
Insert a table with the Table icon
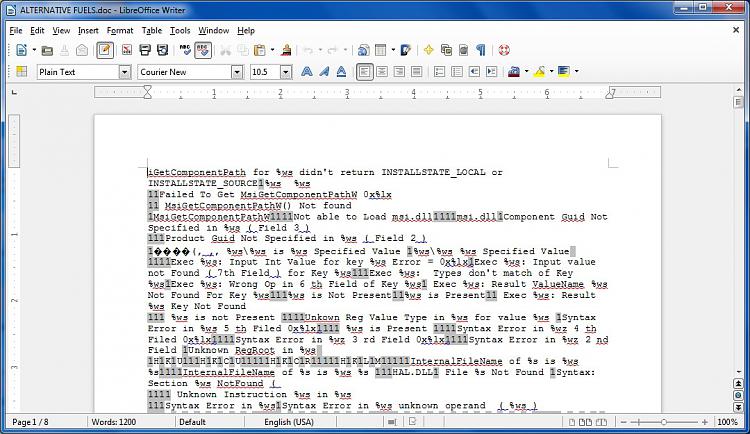[x=381, y=50]
